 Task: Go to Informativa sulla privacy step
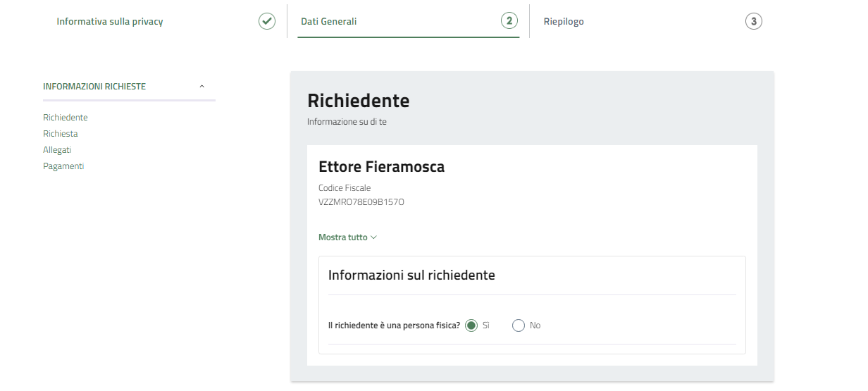pos(110,22)
